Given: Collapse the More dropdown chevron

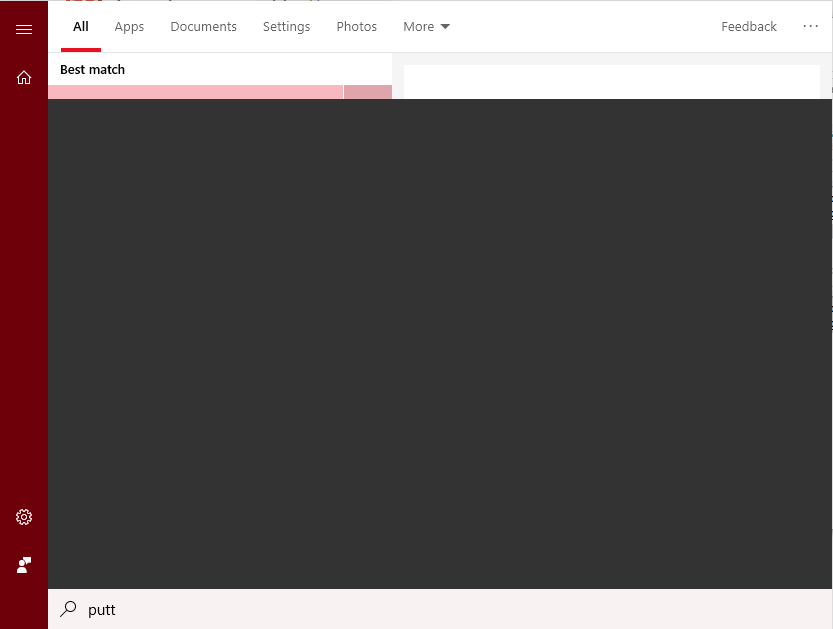Looking at the screenshot, I should [444, 27].
